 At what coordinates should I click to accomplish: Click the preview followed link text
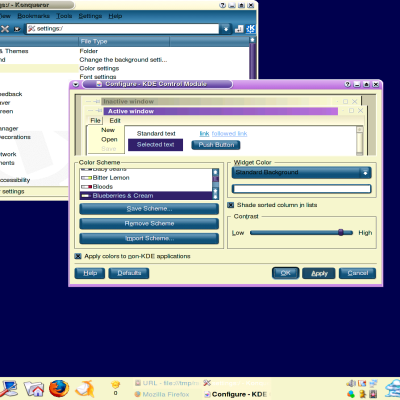coord(229,134)
